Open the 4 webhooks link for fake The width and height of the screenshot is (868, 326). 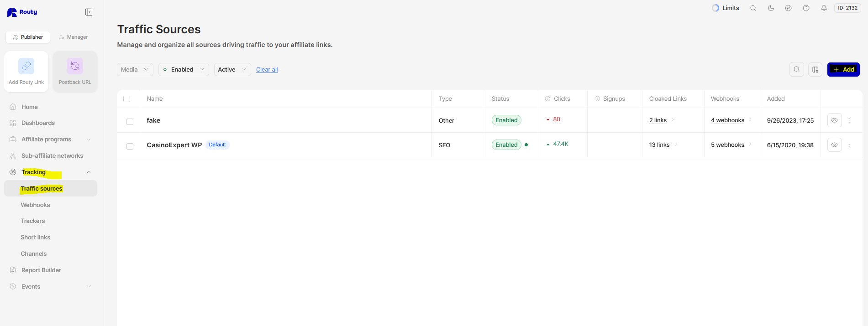(727, 120)
